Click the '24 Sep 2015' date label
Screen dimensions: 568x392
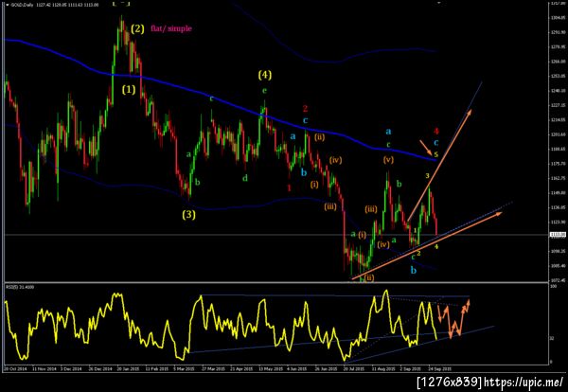440,369
